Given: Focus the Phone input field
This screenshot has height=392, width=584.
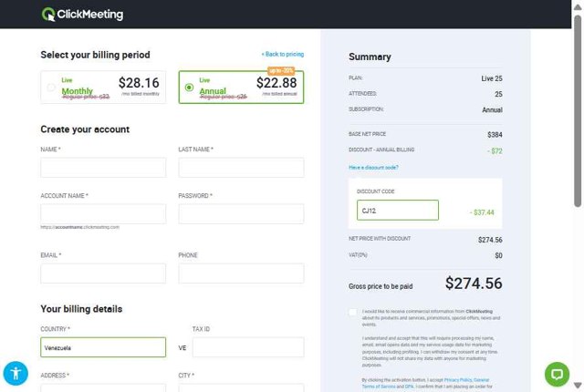Looking at the screenshot, I should [x=241, y=273].
